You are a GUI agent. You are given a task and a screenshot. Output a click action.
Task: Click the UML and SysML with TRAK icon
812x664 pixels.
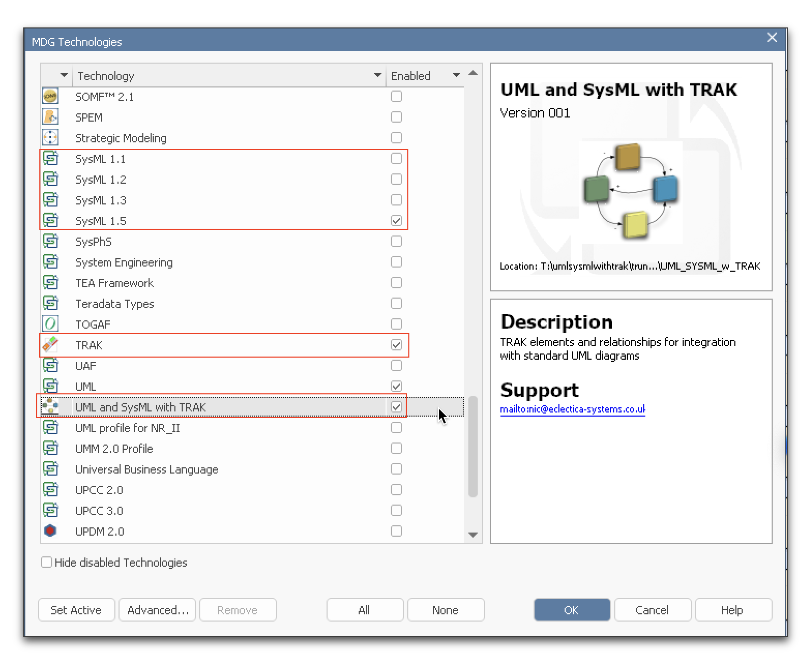point(50,407)
